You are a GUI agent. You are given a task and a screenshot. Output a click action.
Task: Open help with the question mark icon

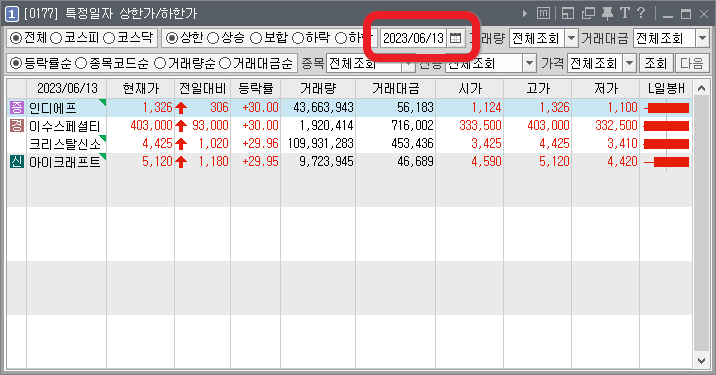click(641, 13)
